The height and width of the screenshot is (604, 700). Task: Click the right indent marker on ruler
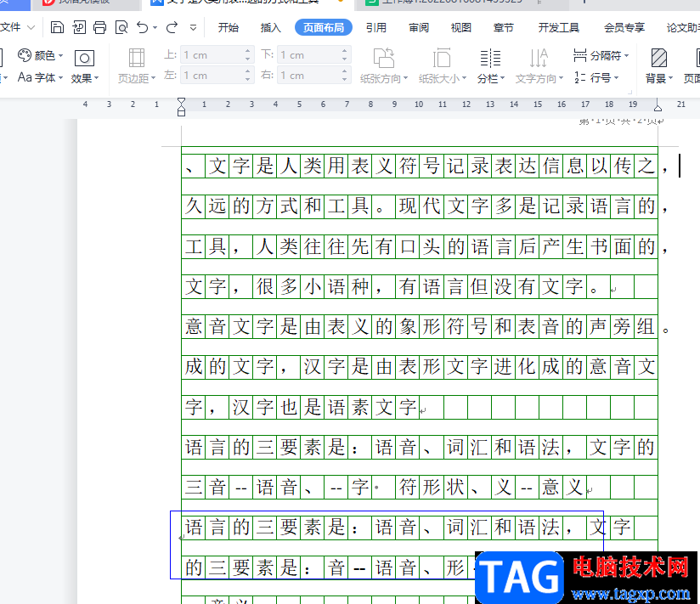coord(658,107)
